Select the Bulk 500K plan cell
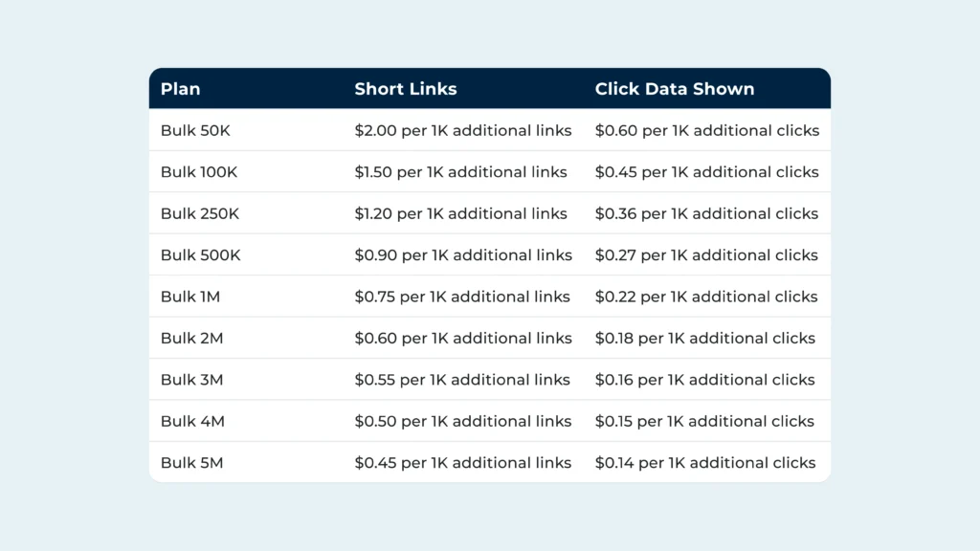 200,254
